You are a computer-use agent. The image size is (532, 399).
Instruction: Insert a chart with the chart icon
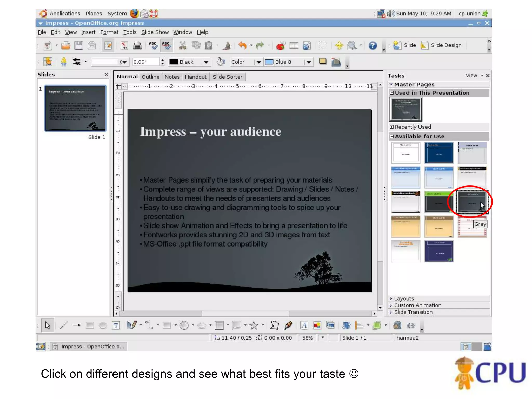click(x=281, y=46)
